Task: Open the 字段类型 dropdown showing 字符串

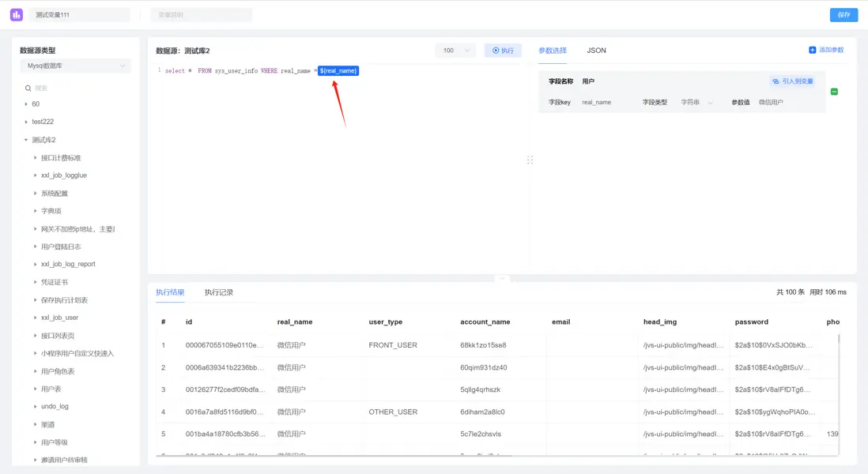Action: pyautogui.click(x=696, y=103)
